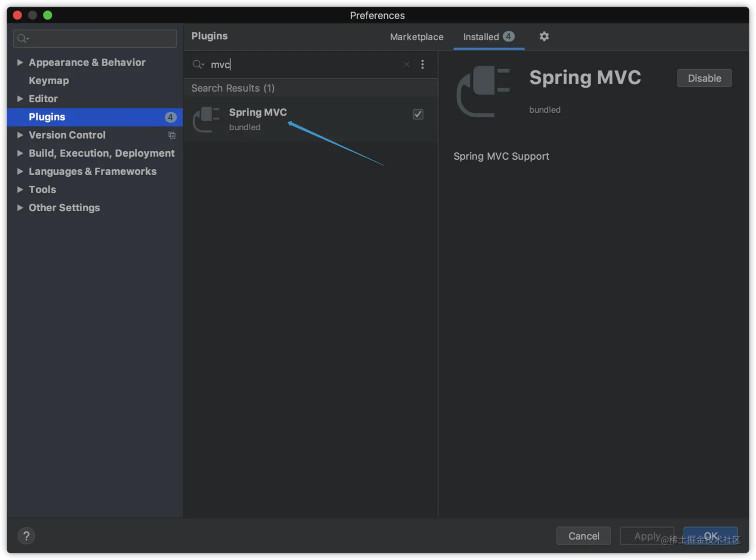Expand the Tools section
The image size is (756, 560).
coord(20,190)
